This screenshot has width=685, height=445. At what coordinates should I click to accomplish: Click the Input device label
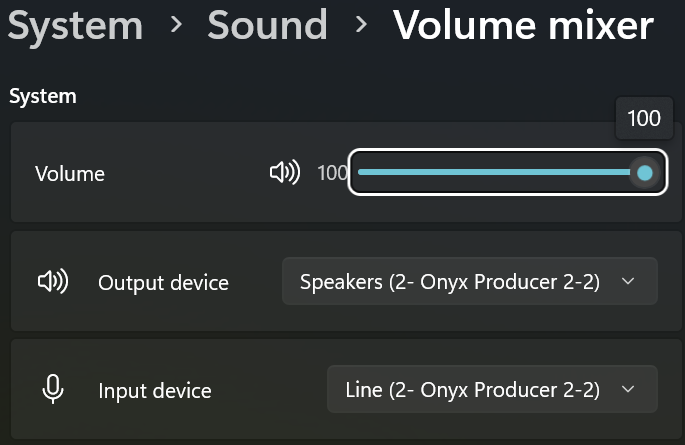coord(155,390)
